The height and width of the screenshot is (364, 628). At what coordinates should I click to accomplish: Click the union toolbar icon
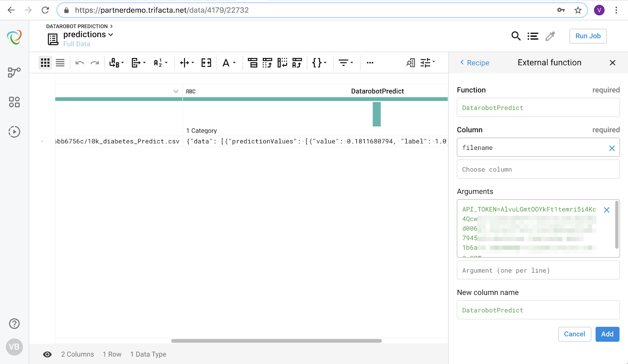[x=267, y=63]
